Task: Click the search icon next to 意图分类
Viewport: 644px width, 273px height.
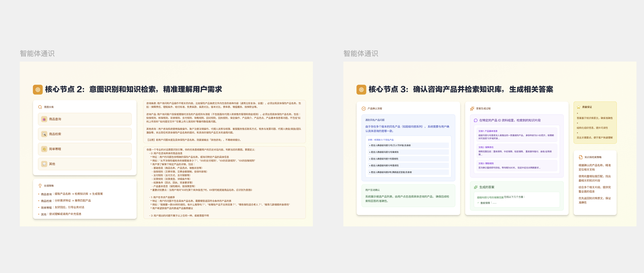Action: 40,107
